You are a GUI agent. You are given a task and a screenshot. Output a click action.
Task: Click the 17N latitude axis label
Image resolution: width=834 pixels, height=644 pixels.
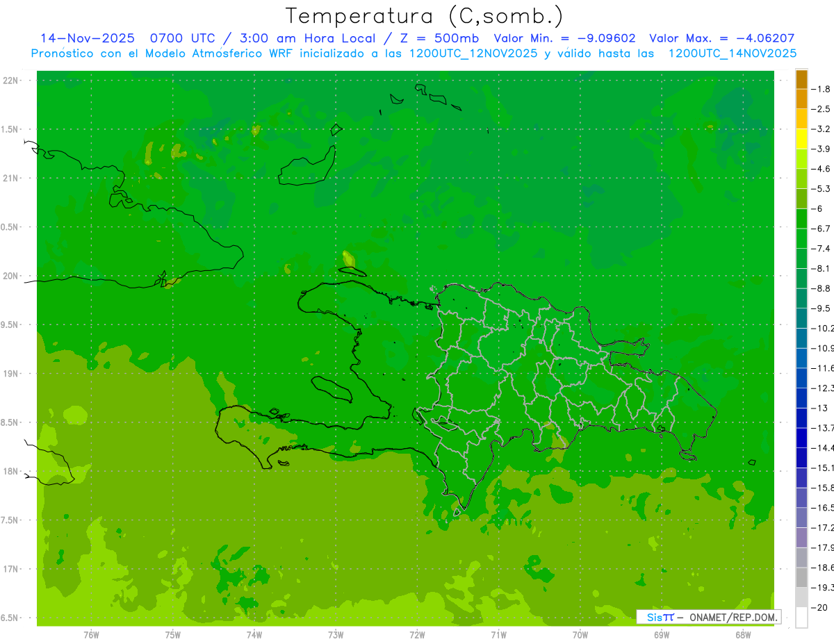point(10,569)
